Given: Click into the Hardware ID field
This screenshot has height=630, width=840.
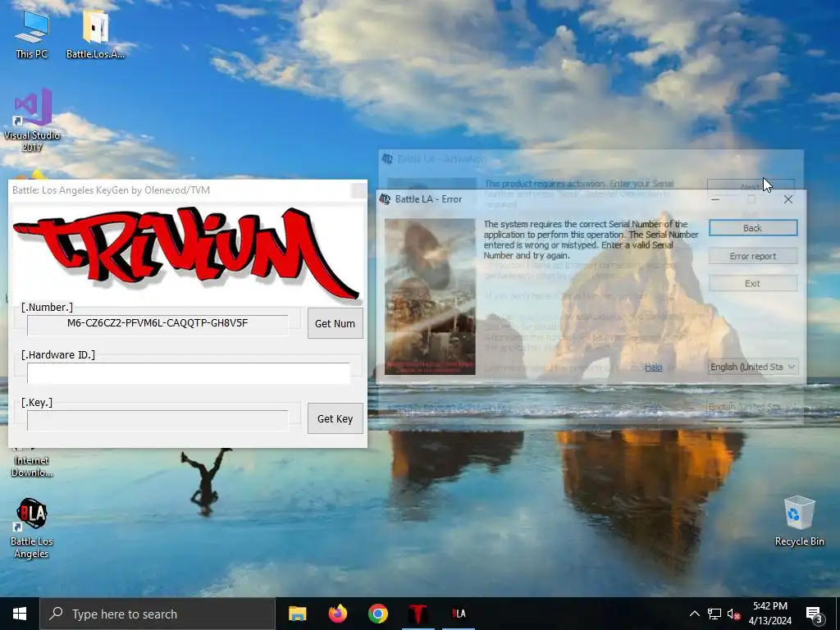Looking at the screenshot, I should pos(189,373).
